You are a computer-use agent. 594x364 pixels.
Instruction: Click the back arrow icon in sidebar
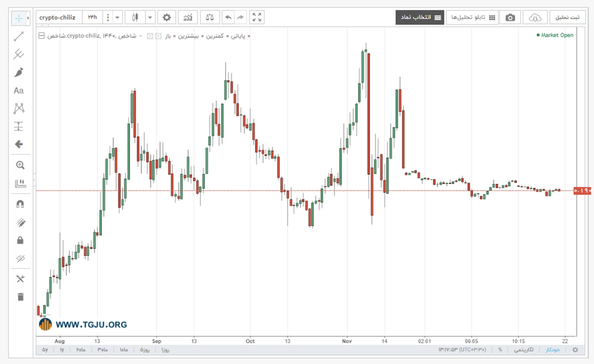19,144
